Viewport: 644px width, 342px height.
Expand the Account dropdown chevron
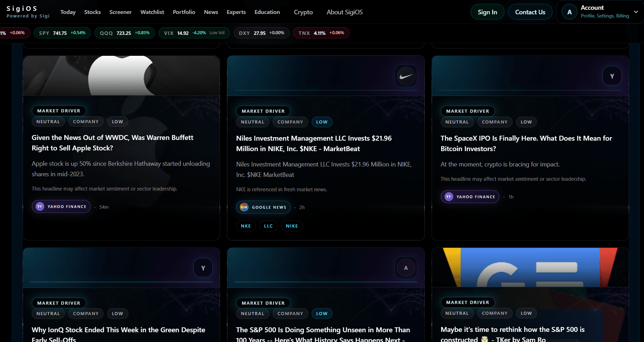point(636,12)
